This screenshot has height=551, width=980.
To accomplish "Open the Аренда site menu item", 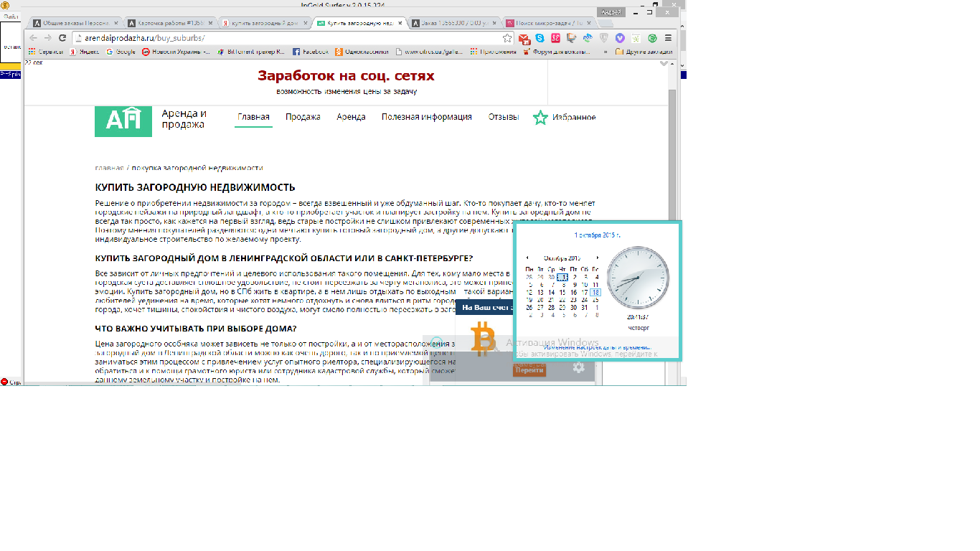I will [351, 117].
